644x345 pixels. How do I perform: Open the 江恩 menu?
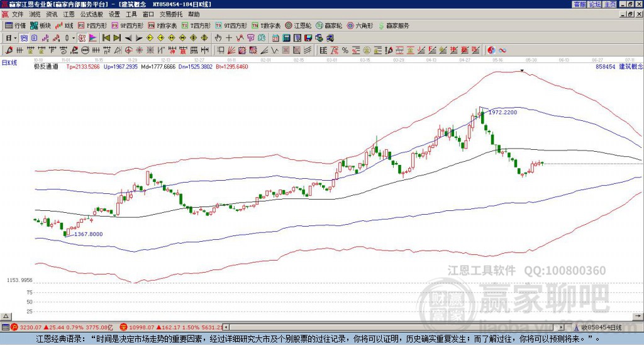pyautogui.click(x=69, y=14)
